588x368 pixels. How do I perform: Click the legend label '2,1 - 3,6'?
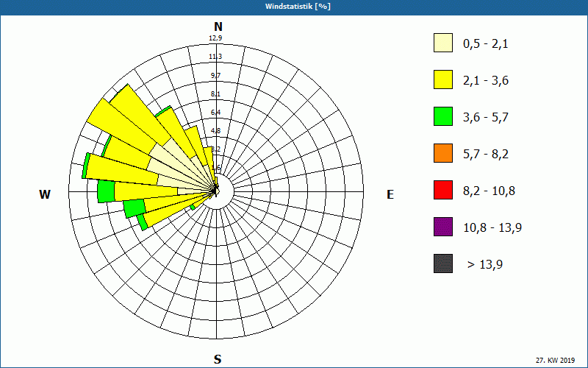pyautogui.click(x=486, y=81)
